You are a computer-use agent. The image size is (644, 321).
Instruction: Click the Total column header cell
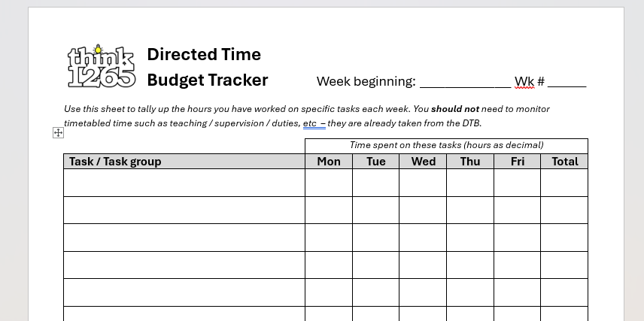(x=564, y=162)
